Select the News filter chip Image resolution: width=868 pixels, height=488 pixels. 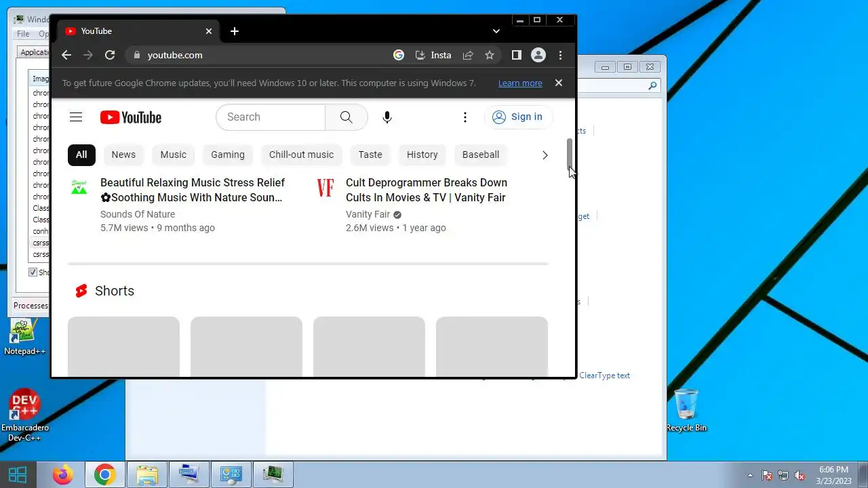coord(123,155)
